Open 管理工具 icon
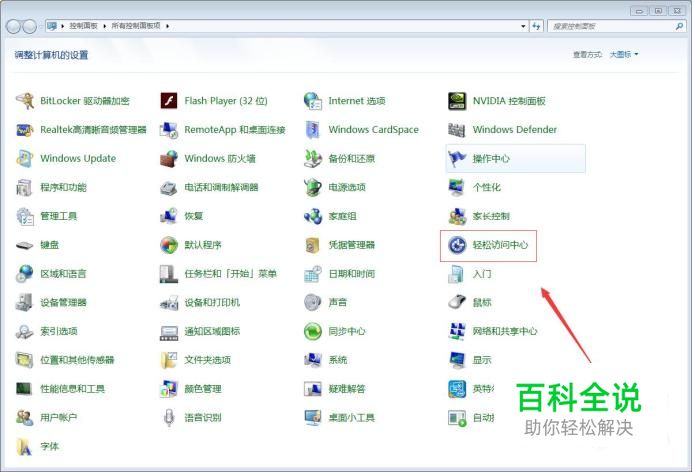 [25, 216]
